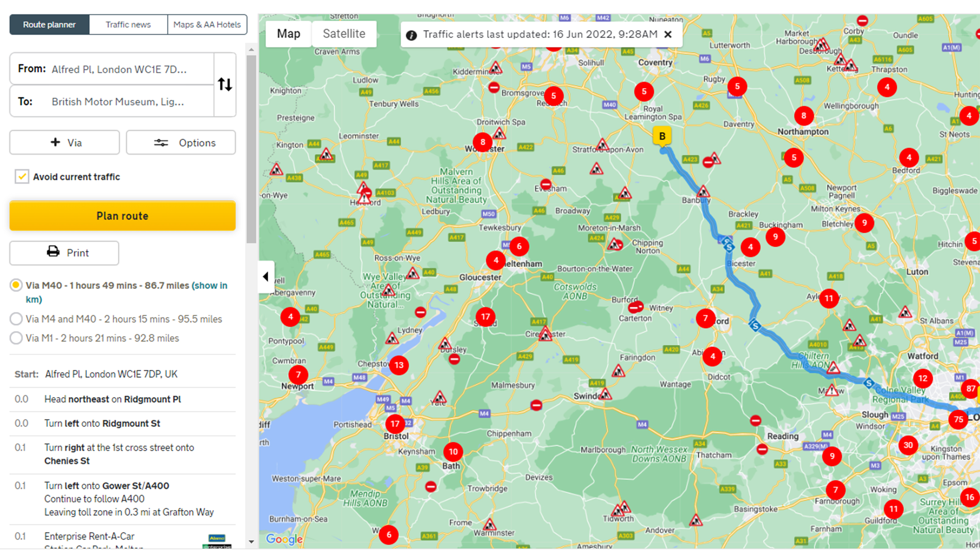
Task: Open the 13 incidents cluster near Chepstow
Action: [x=399, y=365]
